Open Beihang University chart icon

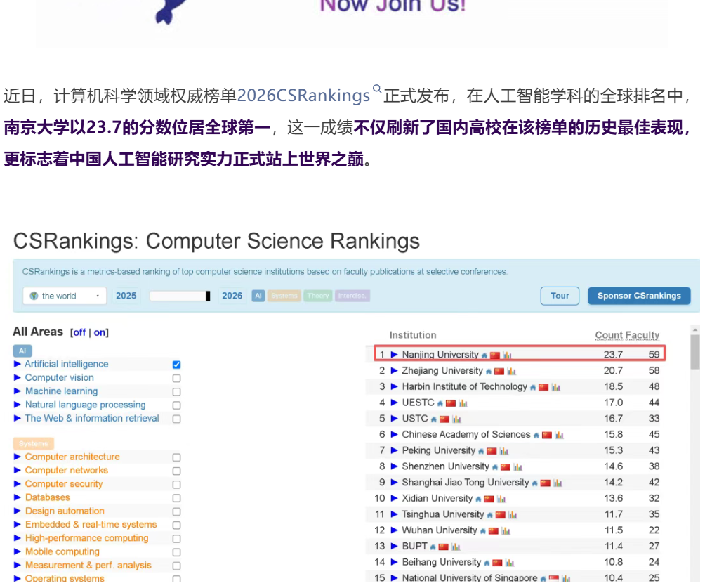pos(510,563)
